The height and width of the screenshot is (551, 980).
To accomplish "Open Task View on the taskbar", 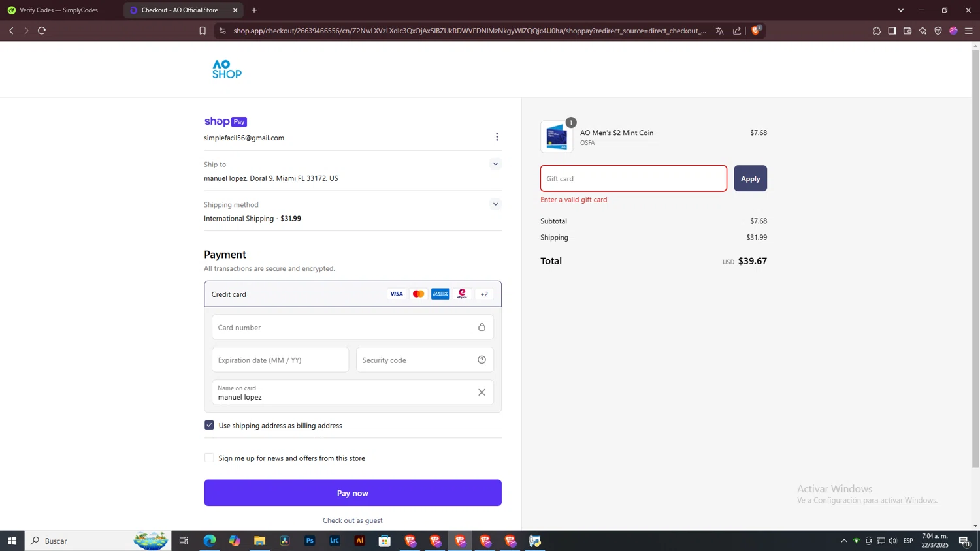I will (184, 541).
